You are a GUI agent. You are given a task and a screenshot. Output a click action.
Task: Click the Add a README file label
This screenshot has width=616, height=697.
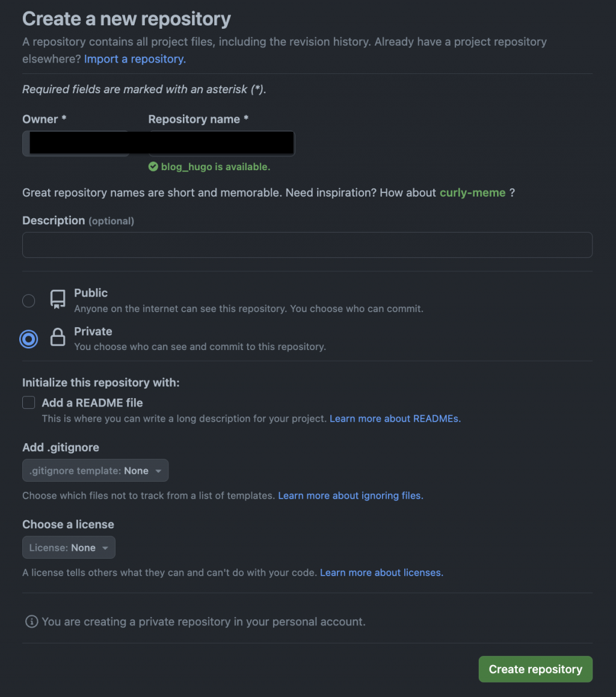[92, 403]
